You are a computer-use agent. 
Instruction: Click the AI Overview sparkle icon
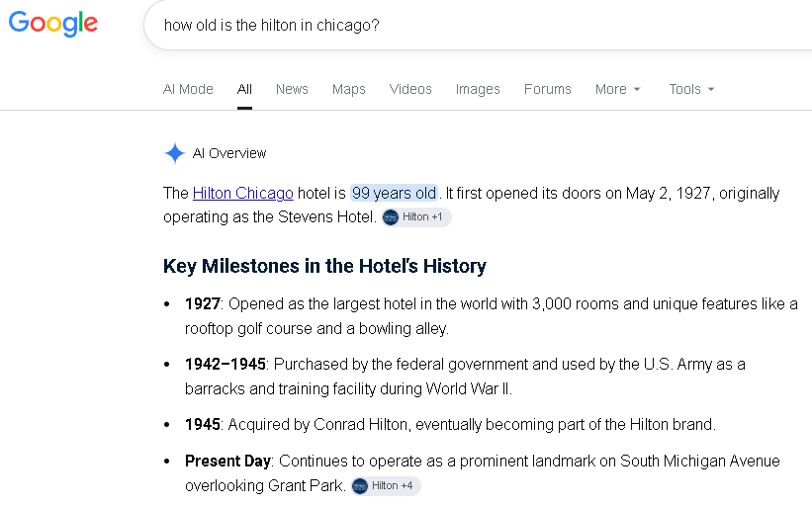tap(174, 153)
